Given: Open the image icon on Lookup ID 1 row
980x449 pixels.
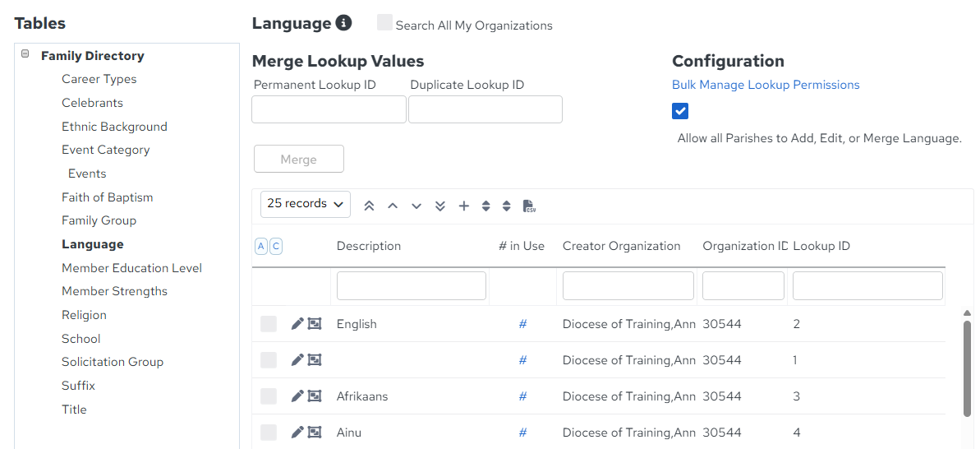Looking at the screenshot, I should pos(315,360).
